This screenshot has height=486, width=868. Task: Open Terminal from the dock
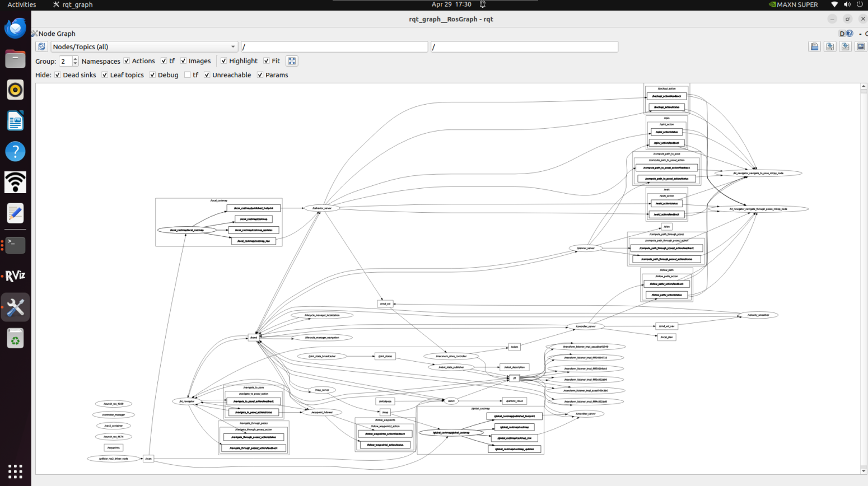(x=15, y=245)
